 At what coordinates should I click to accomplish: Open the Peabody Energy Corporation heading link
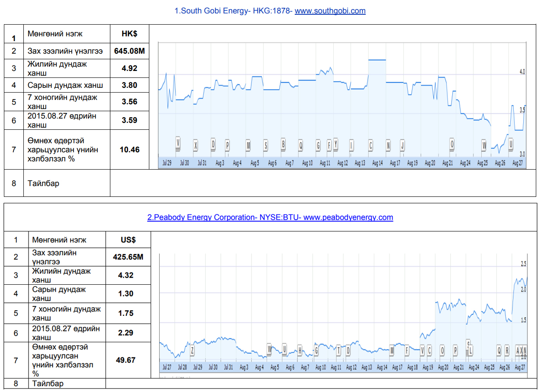[x=270, y=217]
